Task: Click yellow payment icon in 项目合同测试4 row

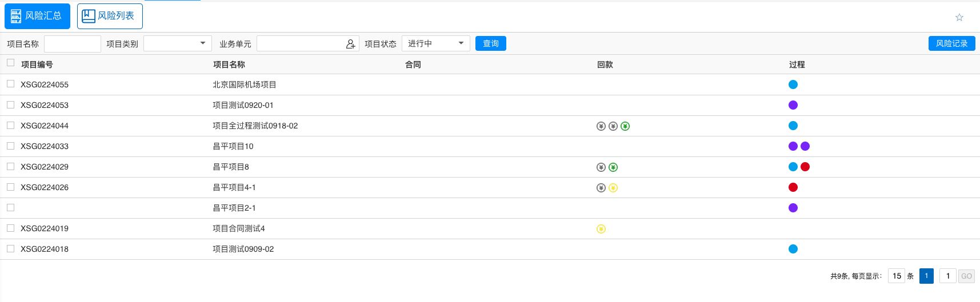Action: [601, 229]
